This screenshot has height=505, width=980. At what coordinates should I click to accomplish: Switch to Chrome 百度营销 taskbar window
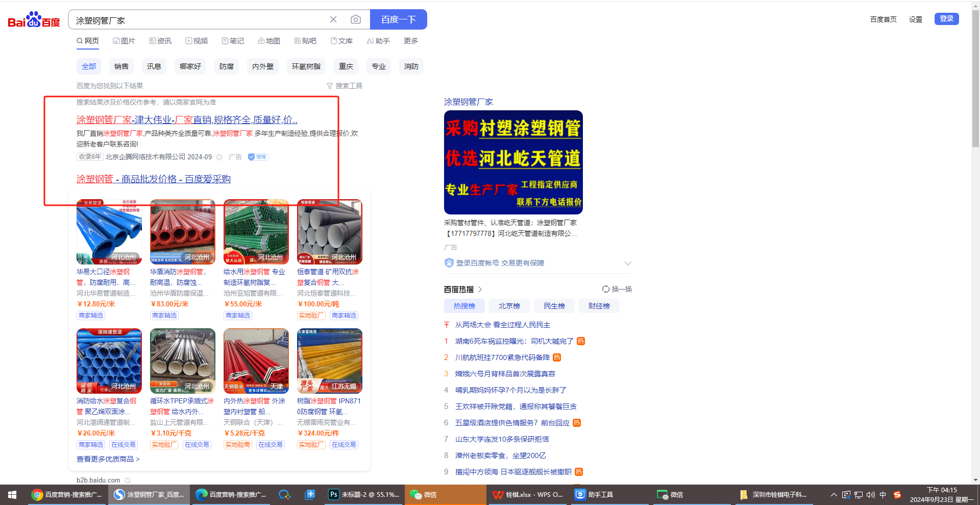click(67, 495)
